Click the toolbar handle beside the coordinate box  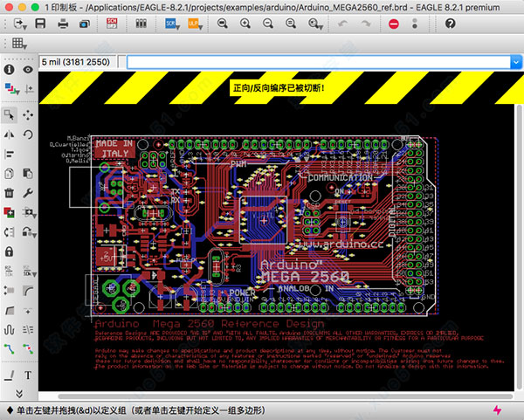(x=122, y=62)
